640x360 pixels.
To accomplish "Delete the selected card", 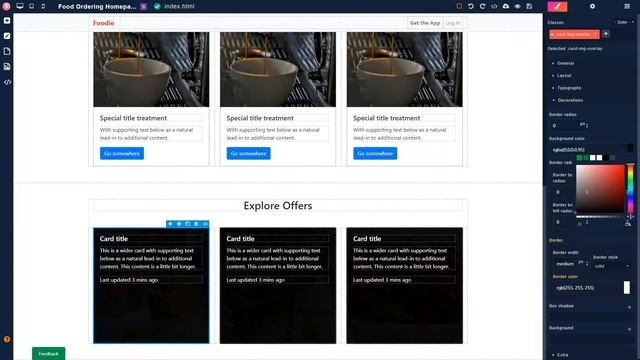I will (196, 224).
